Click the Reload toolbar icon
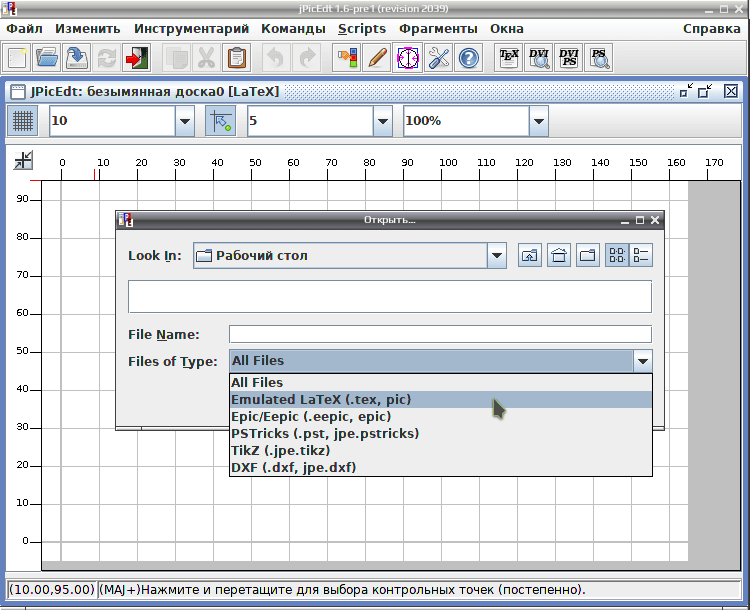This screenshot has height=610, width=750. tap(106, 58)
